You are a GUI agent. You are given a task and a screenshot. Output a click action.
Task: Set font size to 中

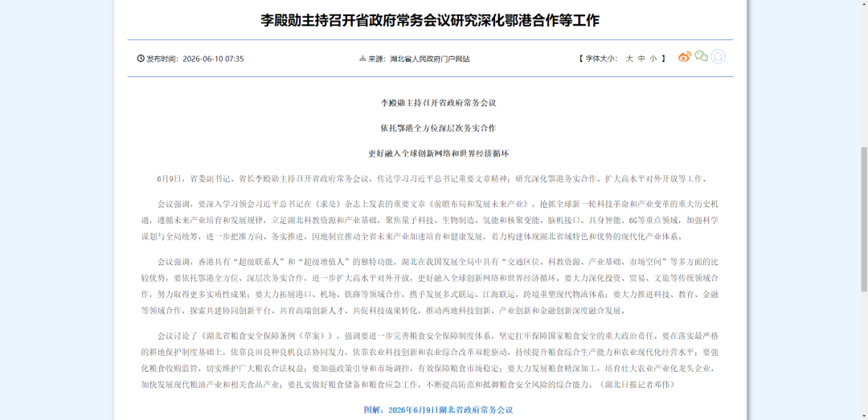[x=641, y=59]
